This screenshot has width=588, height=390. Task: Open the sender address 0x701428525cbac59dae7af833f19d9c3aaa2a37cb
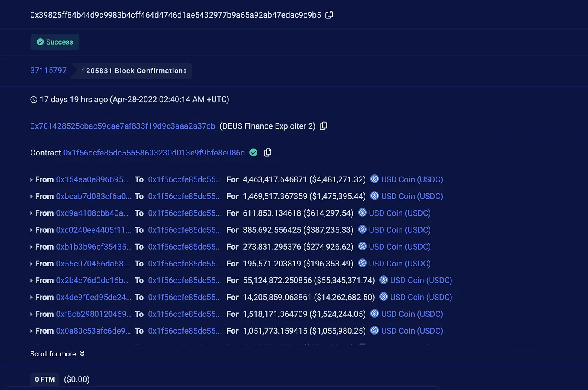pyautogui.click(x=123, y=126)
